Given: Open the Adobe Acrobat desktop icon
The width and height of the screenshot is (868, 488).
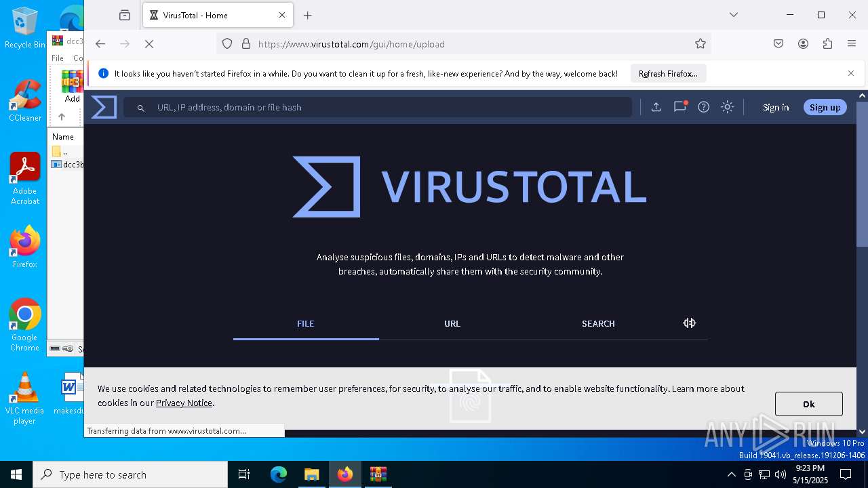Looking at the screenshot, I should point(24,179).
